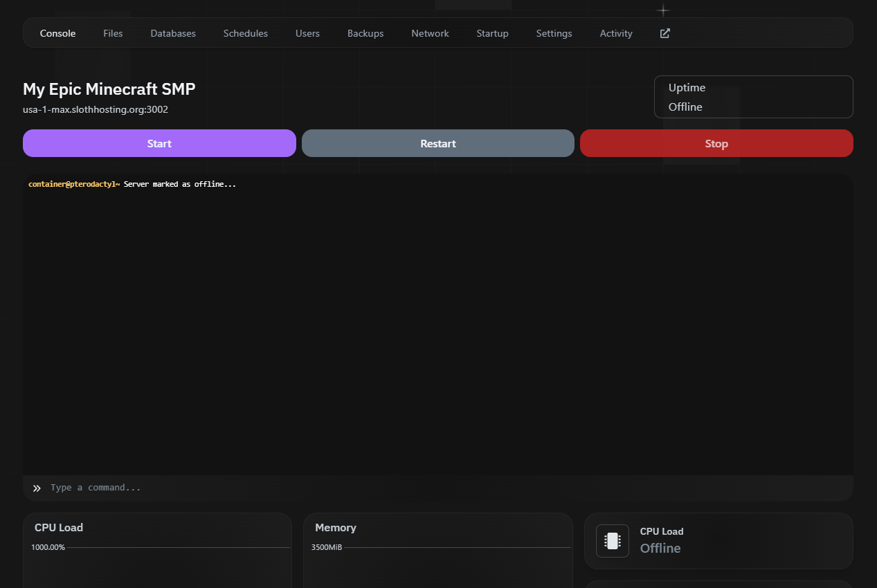The height and width of the screenshot is (588, 877).
Task: Navigate to the Settings tab
Action: 554,33
